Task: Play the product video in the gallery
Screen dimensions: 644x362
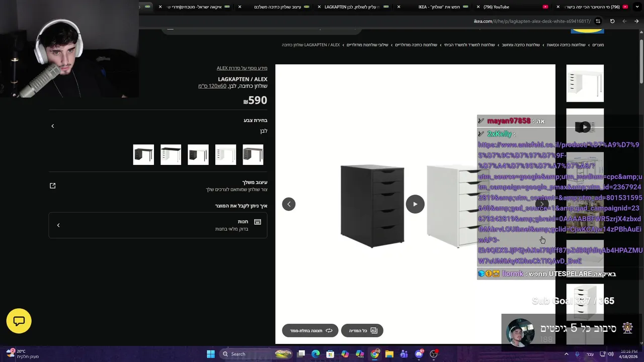Action: click(415, 204)
